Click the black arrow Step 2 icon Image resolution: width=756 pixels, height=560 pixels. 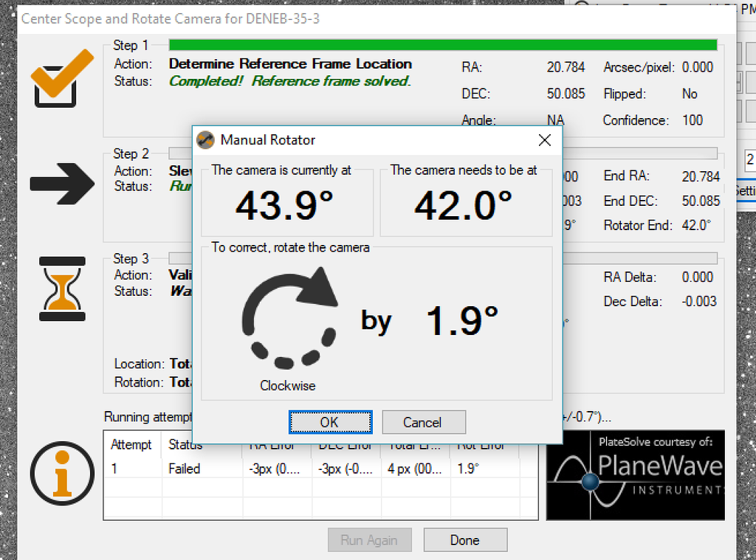pyautogui.click(x=62, y=184)
